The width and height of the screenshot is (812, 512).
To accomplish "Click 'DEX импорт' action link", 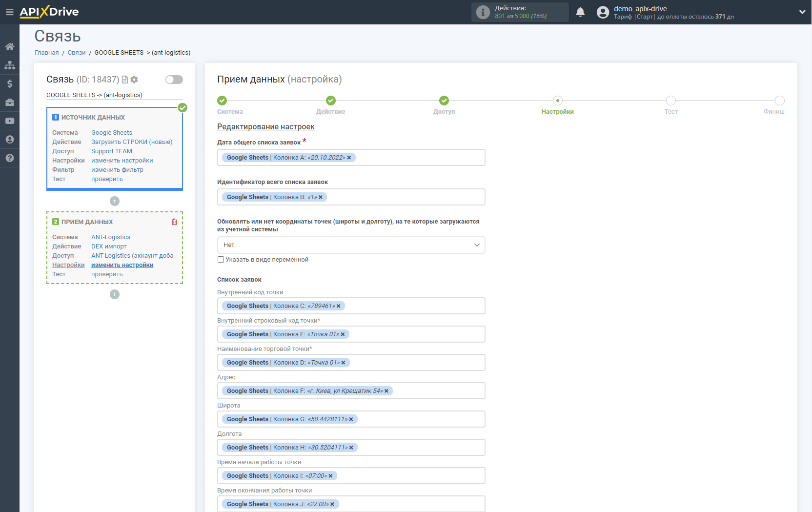I will click(x=109, y=246).
